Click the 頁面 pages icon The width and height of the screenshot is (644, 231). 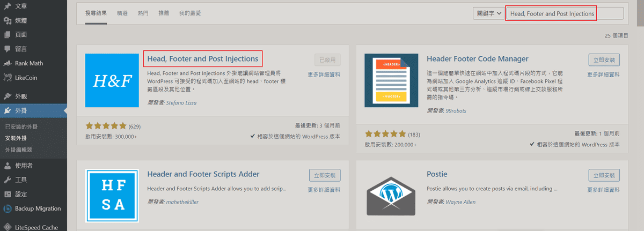pos(8,35)
